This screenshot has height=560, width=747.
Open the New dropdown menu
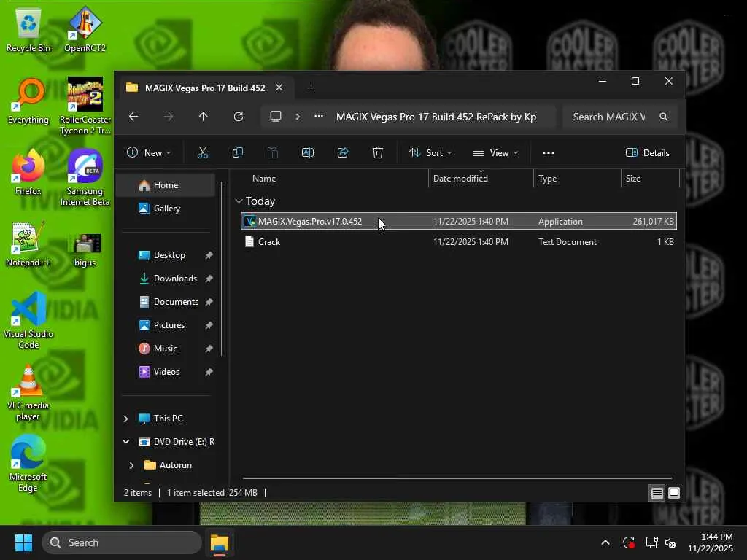[x=149, y=153]
